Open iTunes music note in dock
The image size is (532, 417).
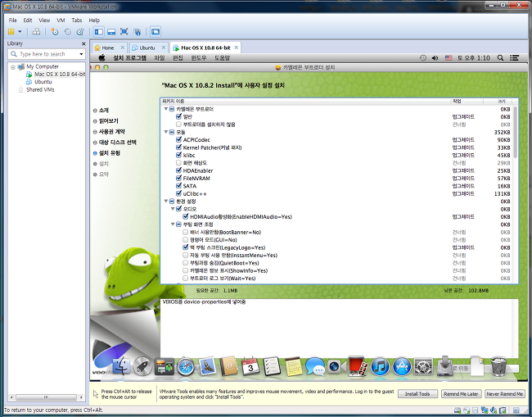(x=380, y=366)
